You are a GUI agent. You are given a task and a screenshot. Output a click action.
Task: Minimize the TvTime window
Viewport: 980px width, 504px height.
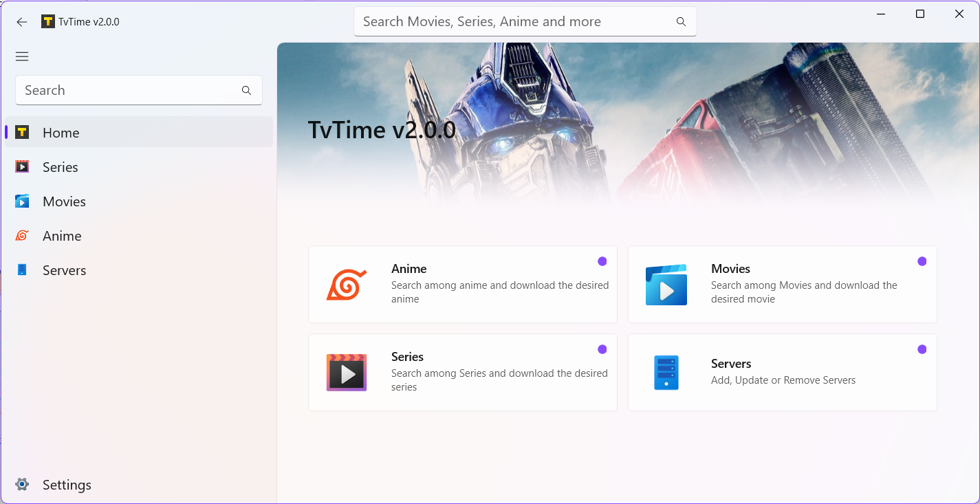(881, 14)
